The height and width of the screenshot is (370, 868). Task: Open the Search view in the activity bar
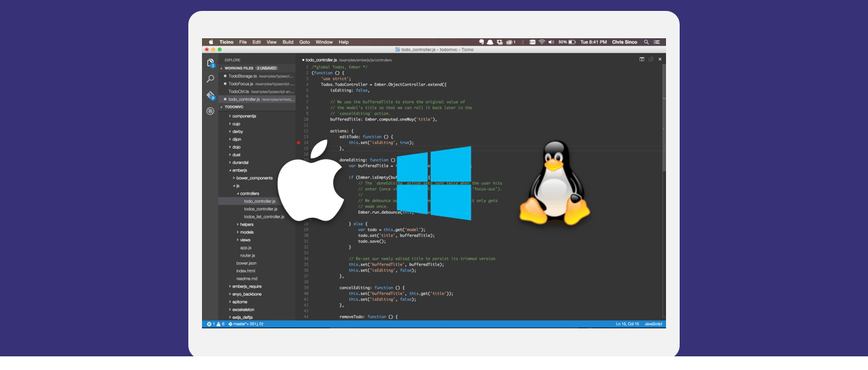[x=210, y=79]
